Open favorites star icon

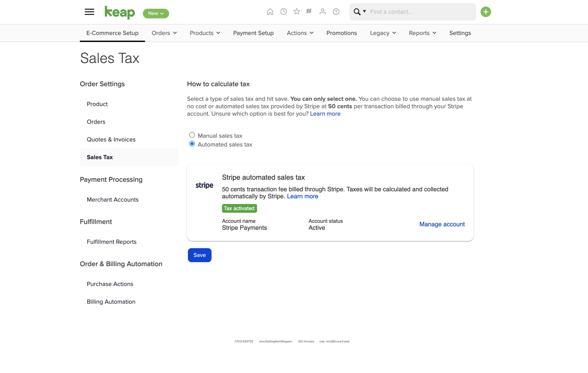click(x=297, y=11)
